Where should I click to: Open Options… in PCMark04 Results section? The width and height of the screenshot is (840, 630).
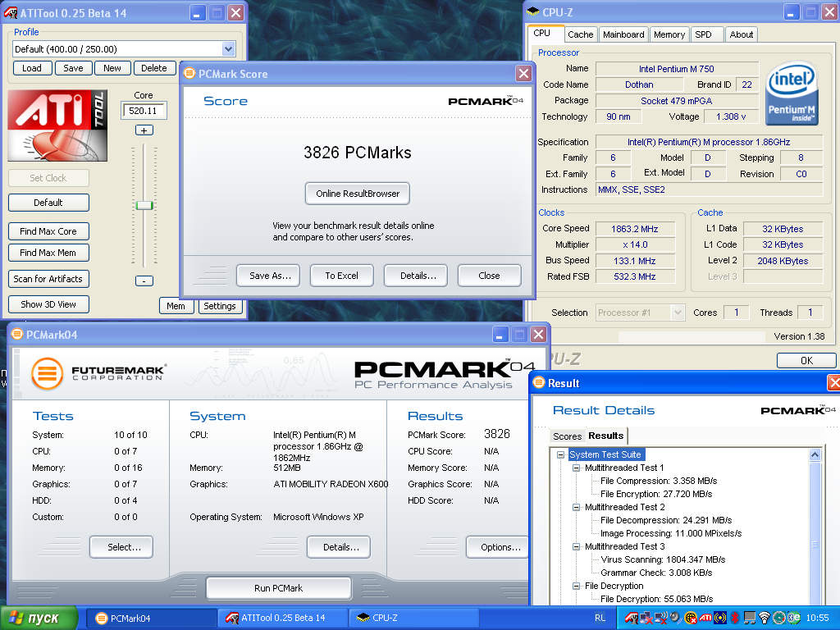click(499, 547)
